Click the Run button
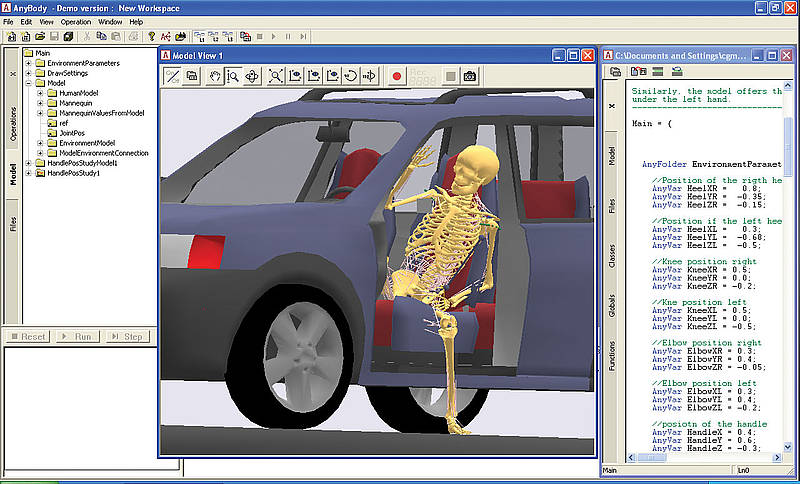This screenshot has width=800, height=484. click(77, 336)
